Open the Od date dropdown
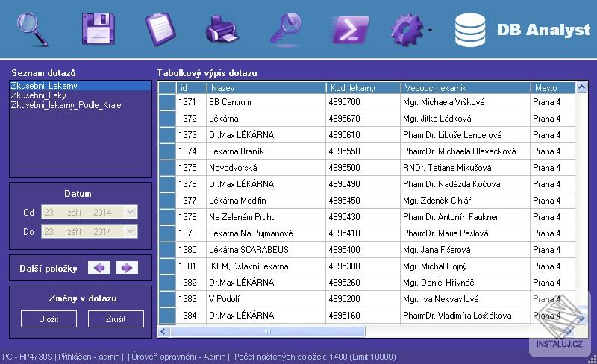Image resolution: width=597 pixels, height=364 pixels. tap(130, 212)
